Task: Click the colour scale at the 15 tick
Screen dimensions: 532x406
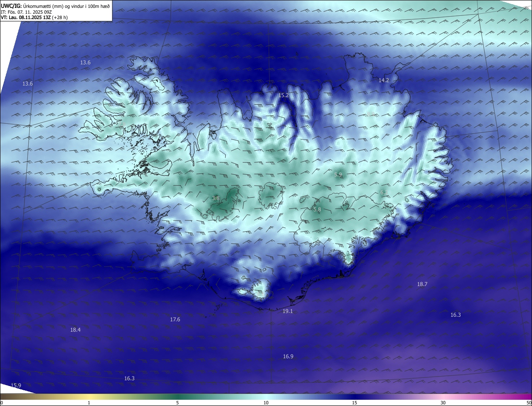Action: click(355, 403)
